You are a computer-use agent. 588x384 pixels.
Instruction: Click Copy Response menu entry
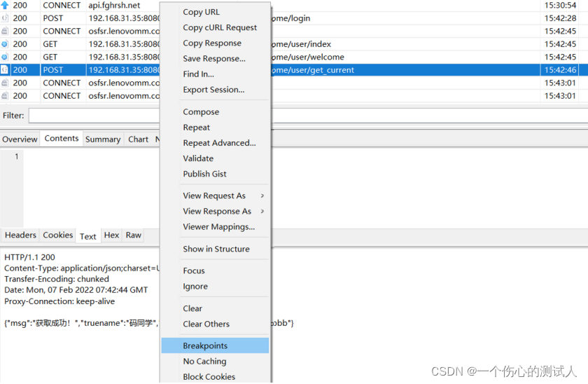(x=212, y=43)
